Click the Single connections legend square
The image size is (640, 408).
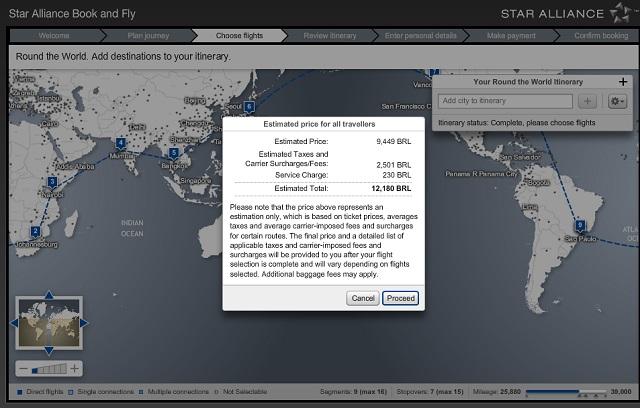[x=71, y=392]
